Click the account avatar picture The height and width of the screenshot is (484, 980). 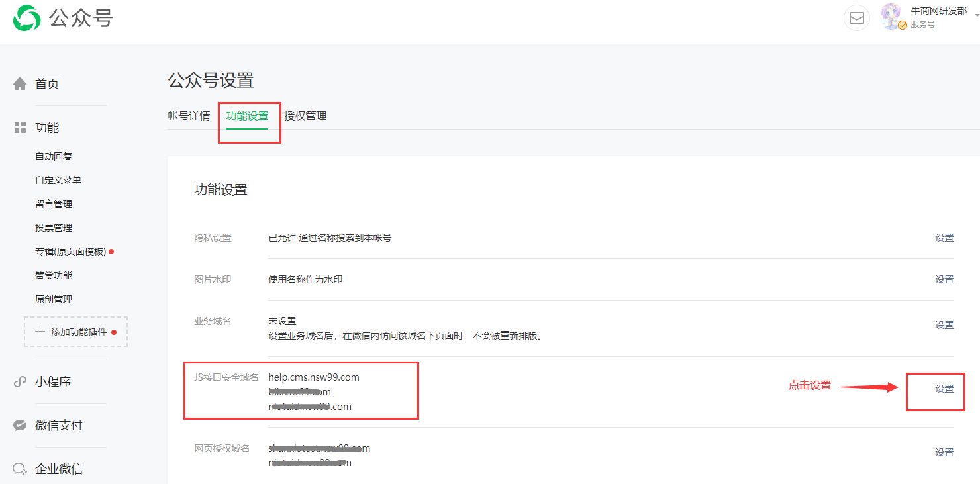tap(892, 16)
